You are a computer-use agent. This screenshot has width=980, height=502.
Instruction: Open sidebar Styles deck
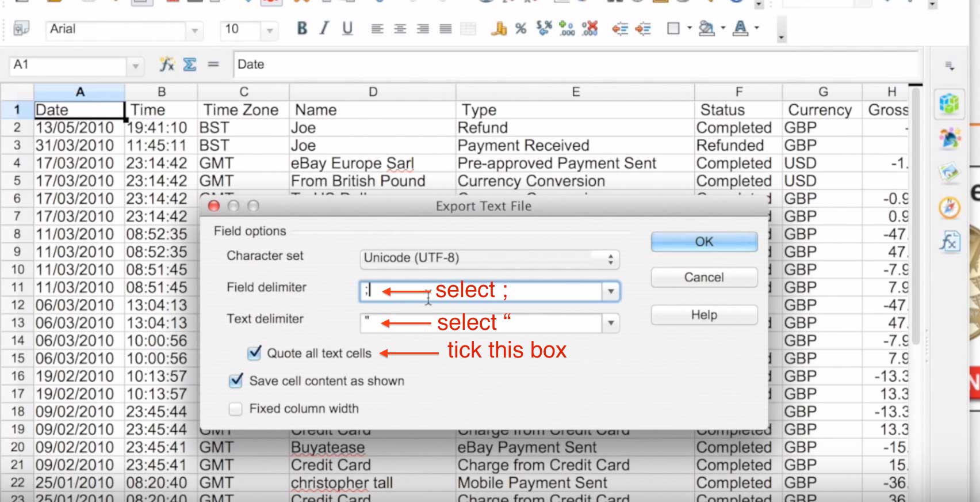[950, 139]
